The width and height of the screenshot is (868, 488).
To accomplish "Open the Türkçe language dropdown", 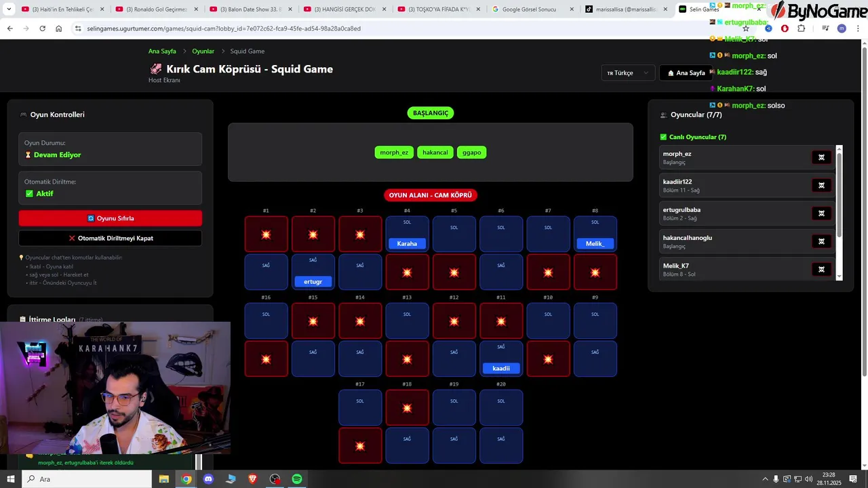I will [x=628, y=73].
